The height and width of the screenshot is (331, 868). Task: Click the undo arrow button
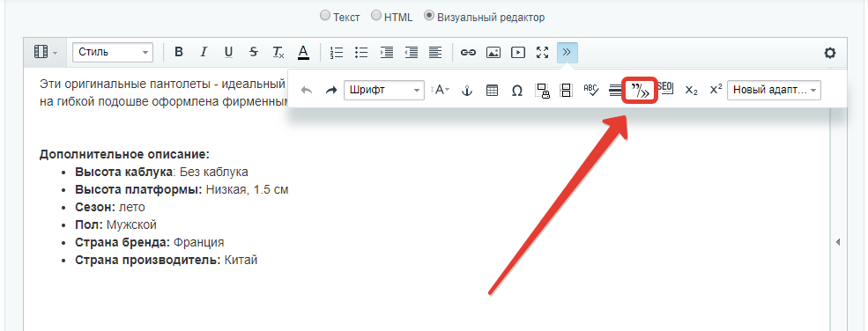[x=306, y=91]
